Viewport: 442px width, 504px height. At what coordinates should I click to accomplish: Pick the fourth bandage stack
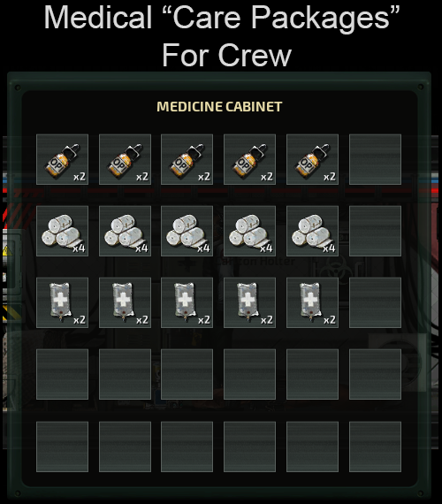(x=250, y=231)
